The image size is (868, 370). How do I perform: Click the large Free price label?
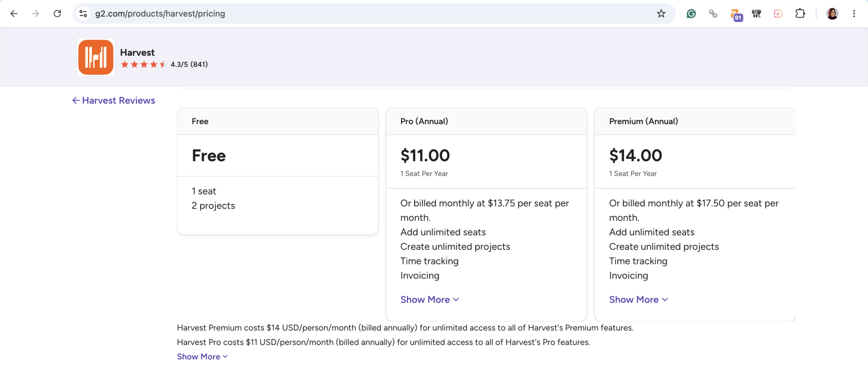[x=209, y=156]
